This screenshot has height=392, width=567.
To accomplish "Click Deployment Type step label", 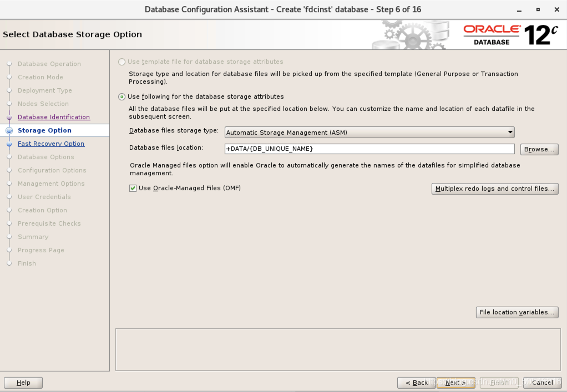I will click(x=45, y=91).
